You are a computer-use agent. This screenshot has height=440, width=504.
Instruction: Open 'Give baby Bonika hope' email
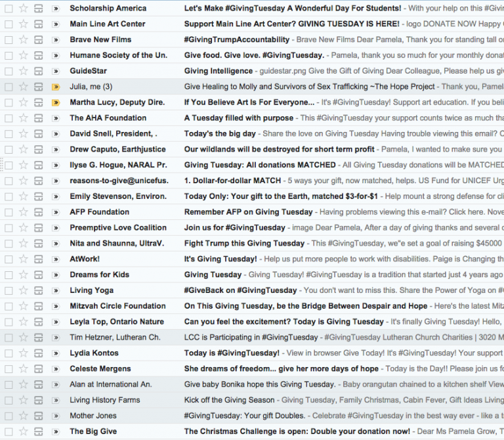point(260,384)
